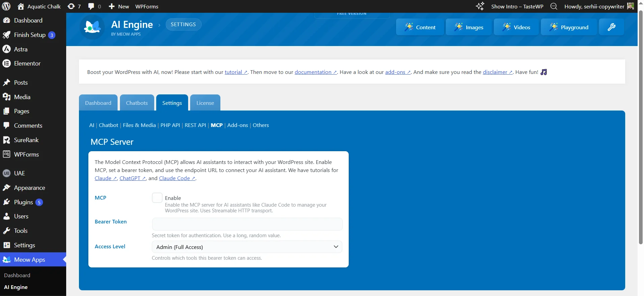Click the Settings sliders icon in sidebar
Image resolution: width=644 pixels, height=296 pixels.
coord(7,245)
